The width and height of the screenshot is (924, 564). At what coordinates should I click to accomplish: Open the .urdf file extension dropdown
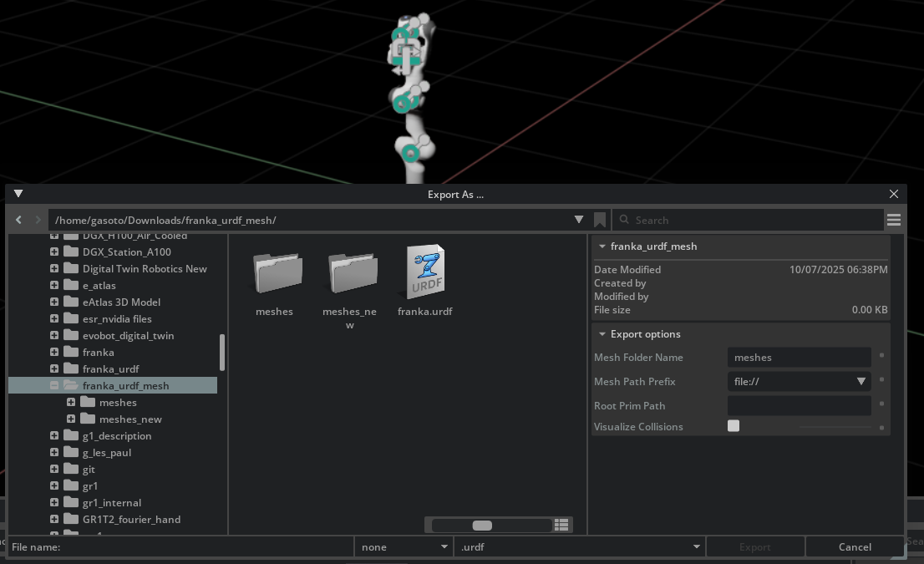point(696,546)
